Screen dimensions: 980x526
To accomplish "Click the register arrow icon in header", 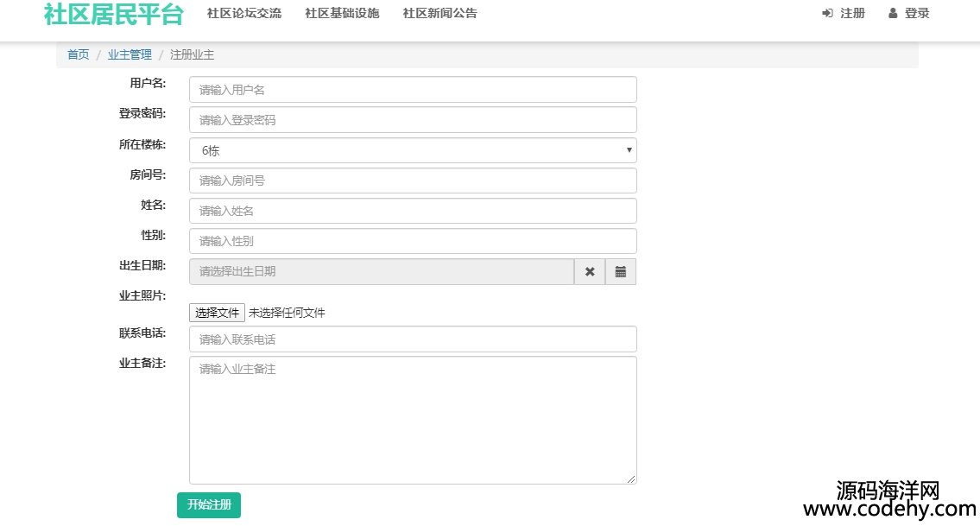I will (x=827, y=13).
